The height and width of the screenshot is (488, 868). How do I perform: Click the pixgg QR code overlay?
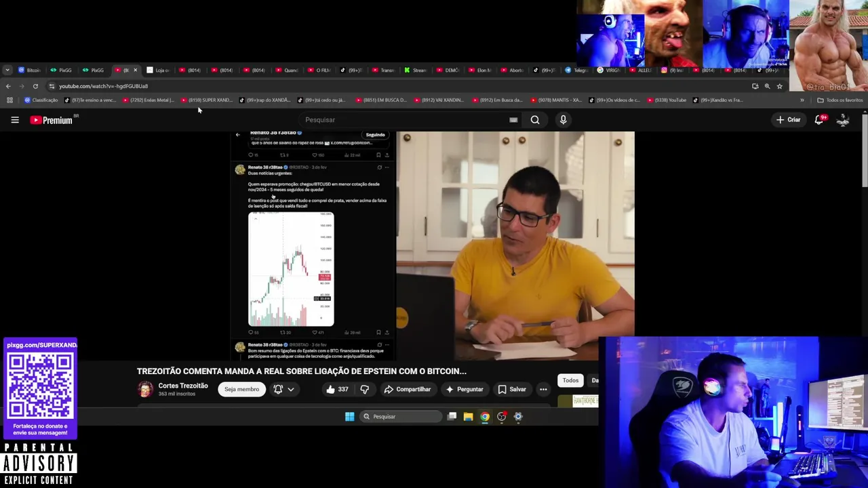pos(40,386)
